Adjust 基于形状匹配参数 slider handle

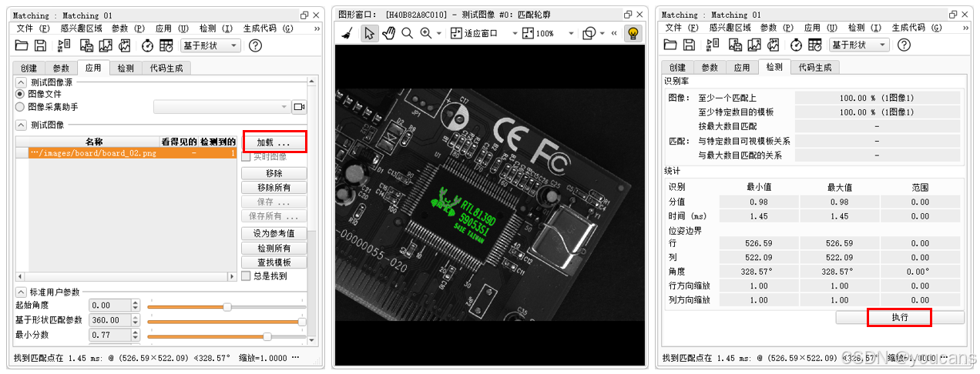pyautogui.click(x=302, y=321)
